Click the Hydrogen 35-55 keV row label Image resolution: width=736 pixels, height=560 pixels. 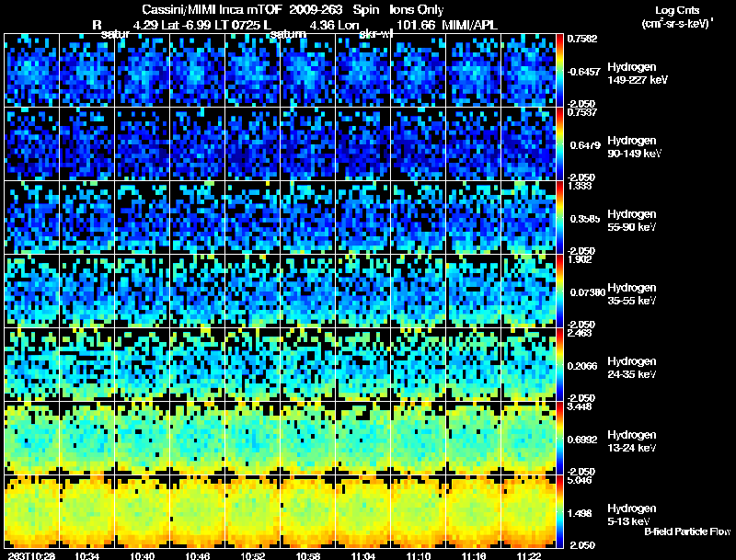pyautogui.click(x=632, y=294)
